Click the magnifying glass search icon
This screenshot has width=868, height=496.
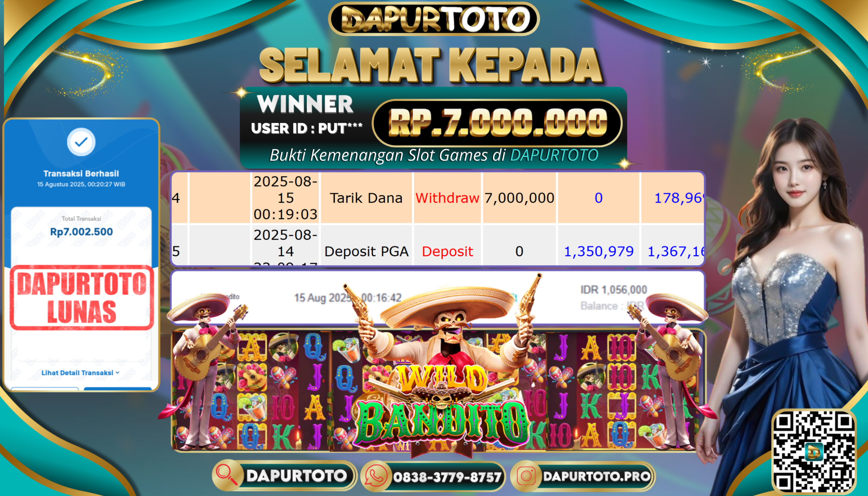(227, 476)
